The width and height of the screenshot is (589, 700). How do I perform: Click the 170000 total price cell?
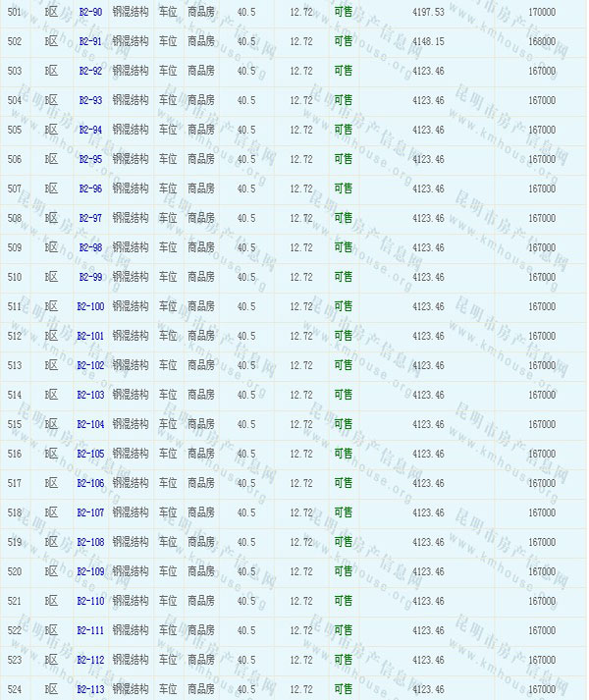(541, 12)
